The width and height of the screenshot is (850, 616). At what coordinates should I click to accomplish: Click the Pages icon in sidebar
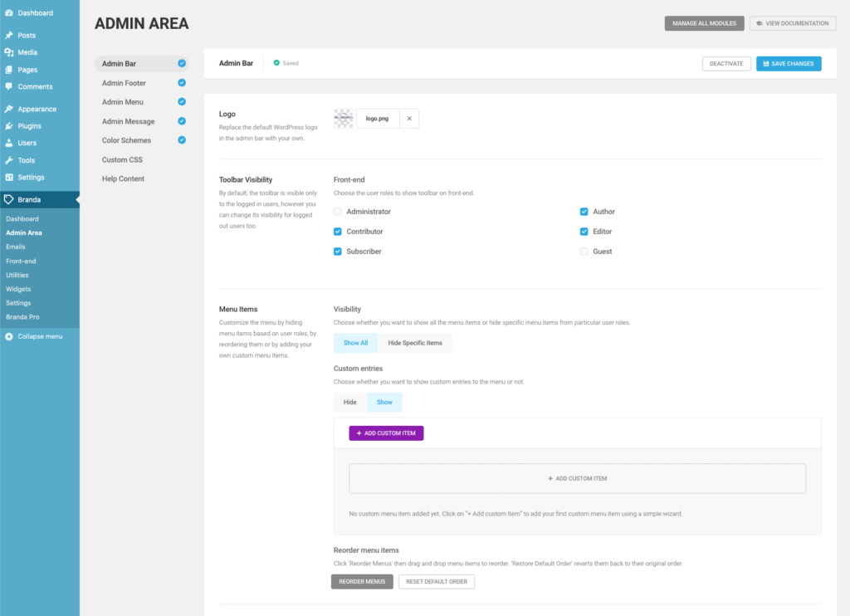(8, 70)
